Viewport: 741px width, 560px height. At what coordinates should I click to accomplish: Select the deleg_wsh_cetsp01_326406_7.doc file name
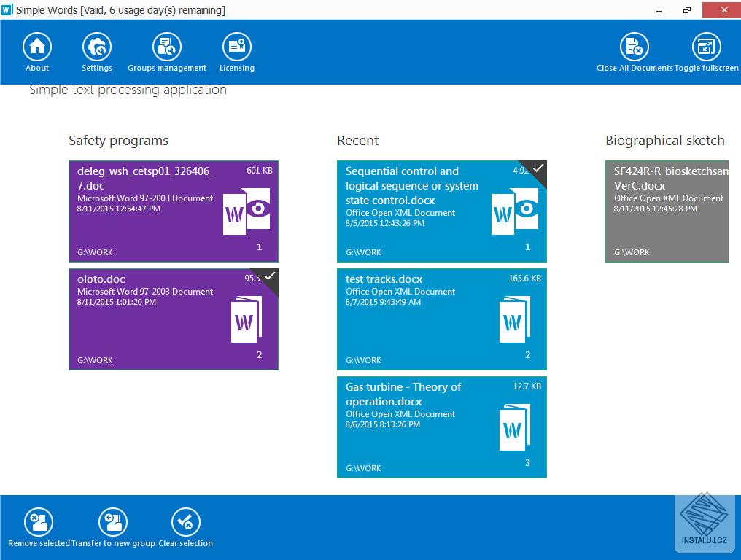pyautogui.click(x=146, y=178)
